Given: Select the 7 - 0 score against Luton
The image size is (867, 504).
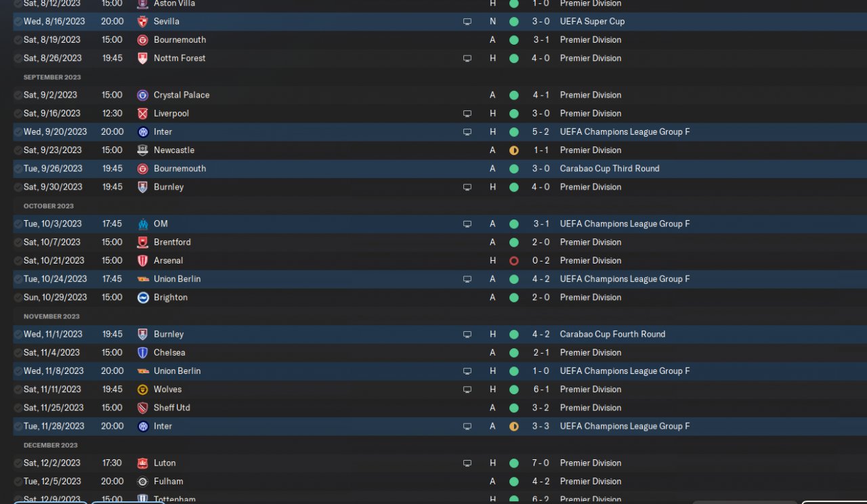Looking at the screenshot, I should pyautogui.click(x=541, y=463).
